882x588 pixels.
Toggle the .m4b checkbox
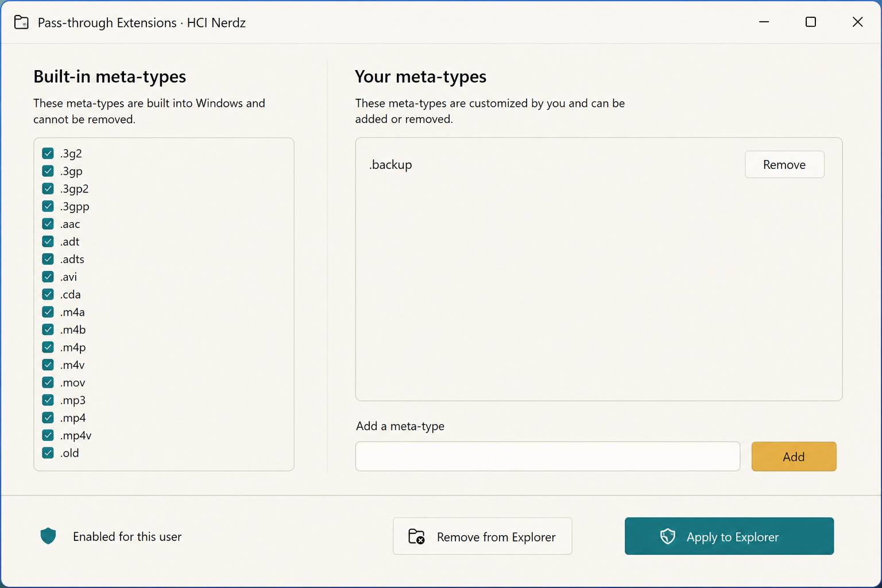pyautogui.click(x=48, y=330)
